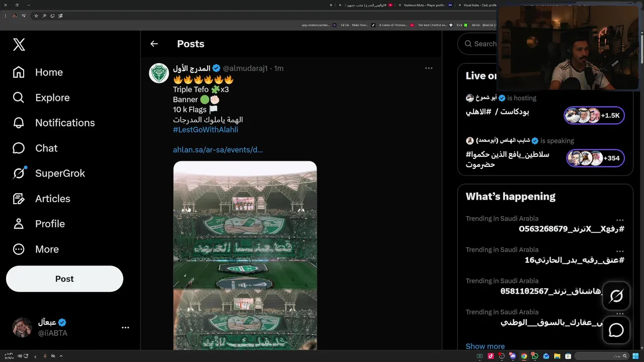Open Google Chrome from the taskbar

point(524,356)
